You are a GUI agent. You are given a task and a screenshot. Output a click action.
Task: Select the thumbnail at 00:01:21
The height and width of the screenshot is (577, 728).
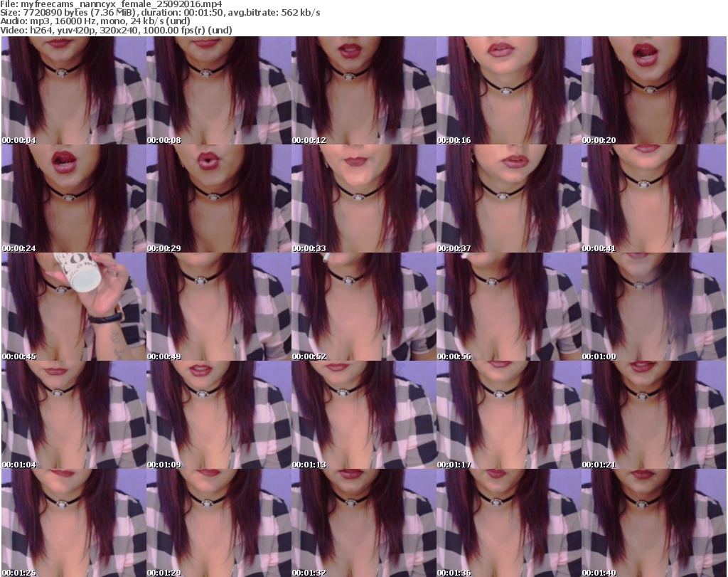point(653,415)
